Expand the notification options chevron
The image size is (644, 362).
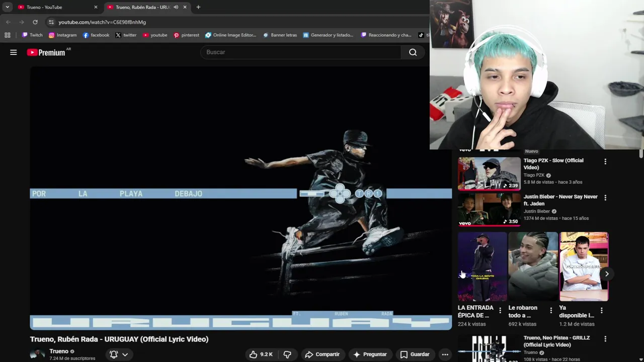125,354
